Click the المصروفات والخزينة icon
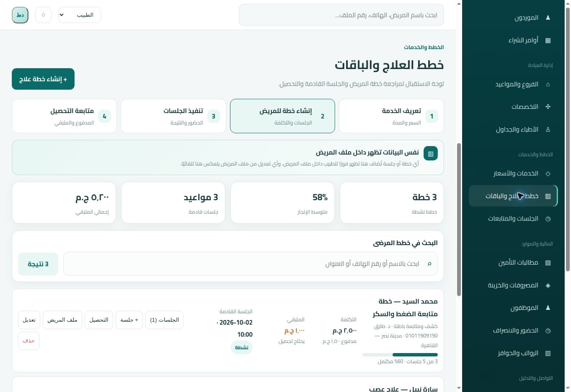The width and height of the screenshot is (571, 392). (x=548, y=285)
